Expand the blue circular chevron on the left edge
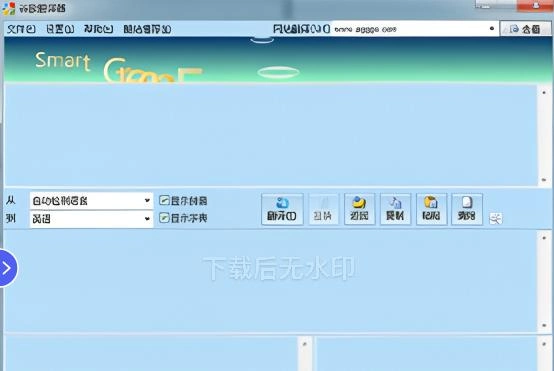 pos(7,268)
